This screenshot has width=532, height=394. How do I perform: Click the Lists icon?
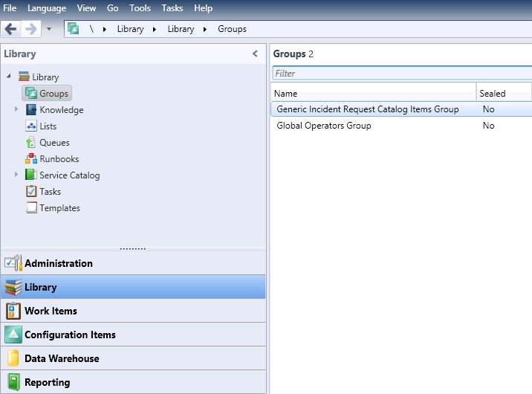tap(31, 126)
